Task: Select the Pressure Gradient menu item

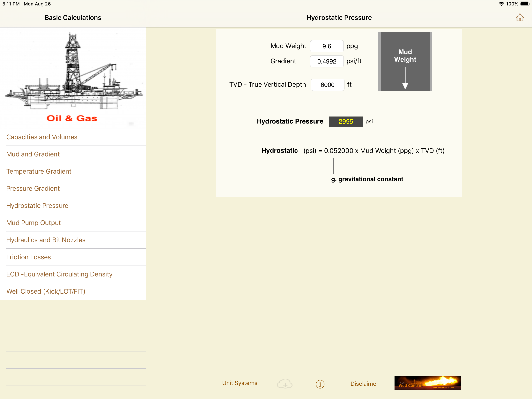Action: tap(33, 188)
